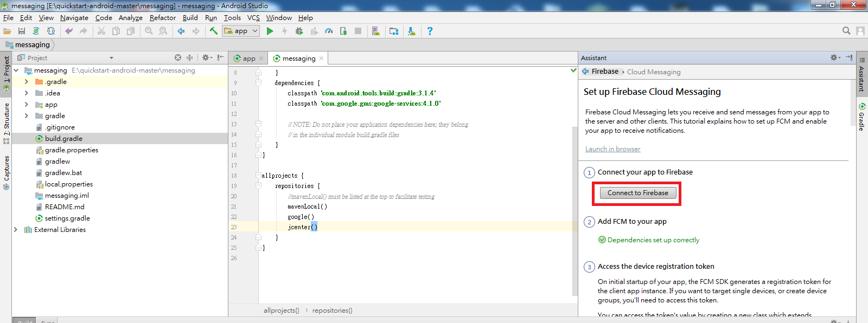Expand the External Libraries node
Screen dimensions: 868x323
tap(16, 230)
